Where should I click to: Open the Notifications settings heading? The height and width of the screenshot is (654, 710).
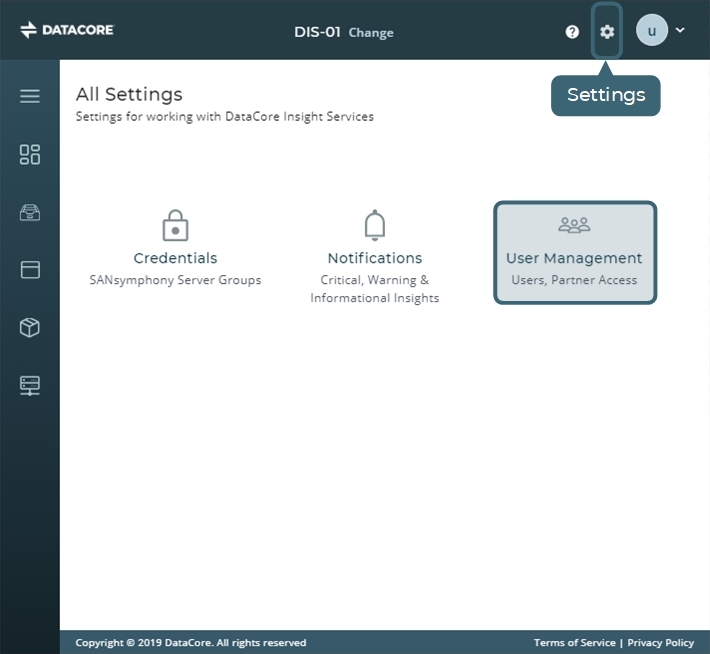click(x=375, y=258)
